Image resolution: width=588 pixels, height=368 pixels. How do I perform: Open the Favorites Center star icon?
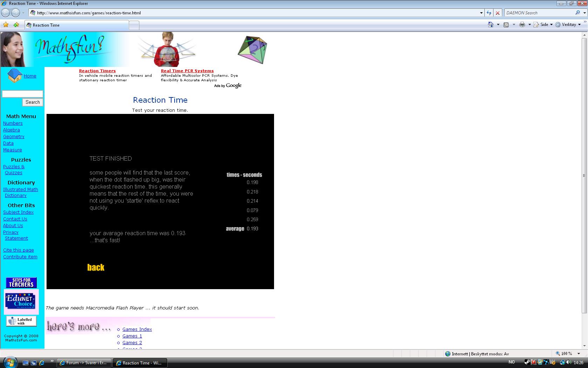pos(6,25)
